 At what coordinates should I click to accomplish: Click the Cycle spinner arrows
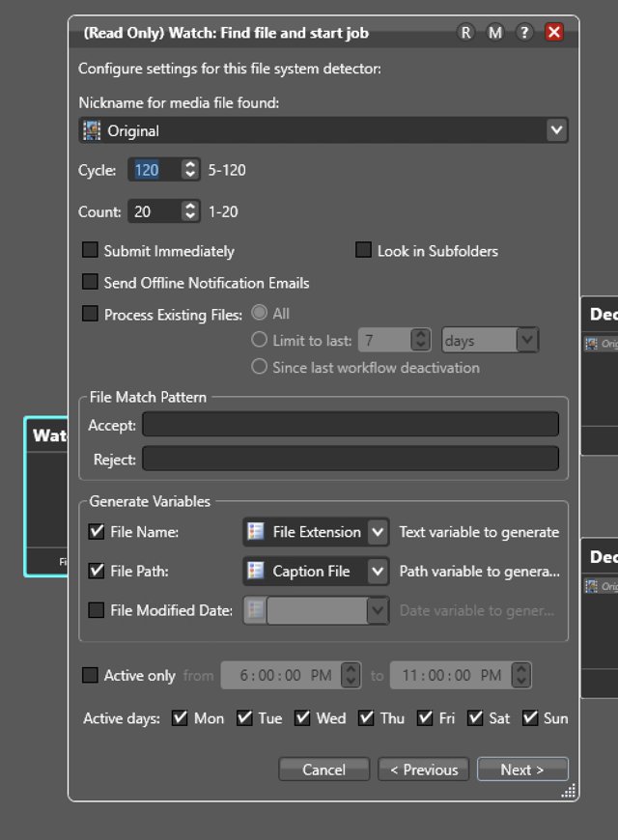coord(189,170)
